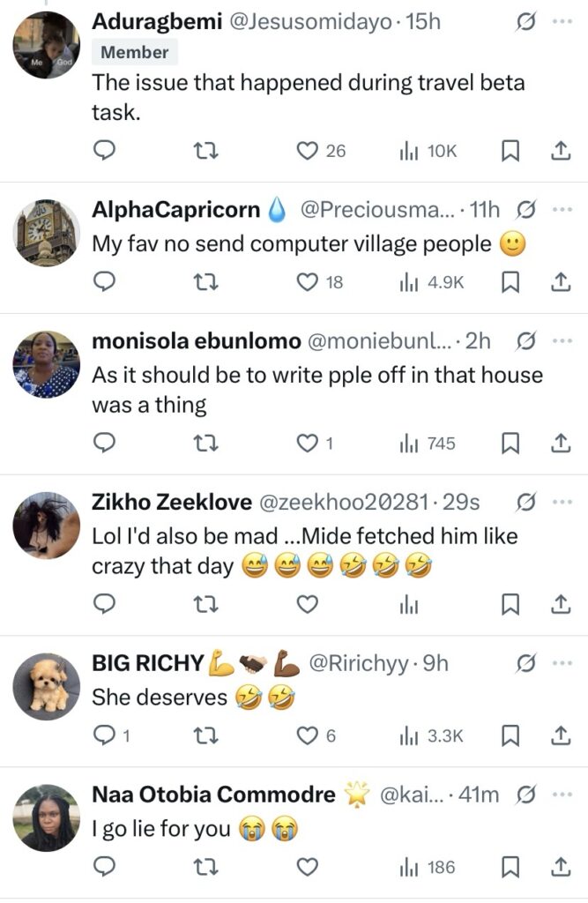Reply to BIG RICHY's tweet
The image size is (588, 903).
tap(105, 735)
